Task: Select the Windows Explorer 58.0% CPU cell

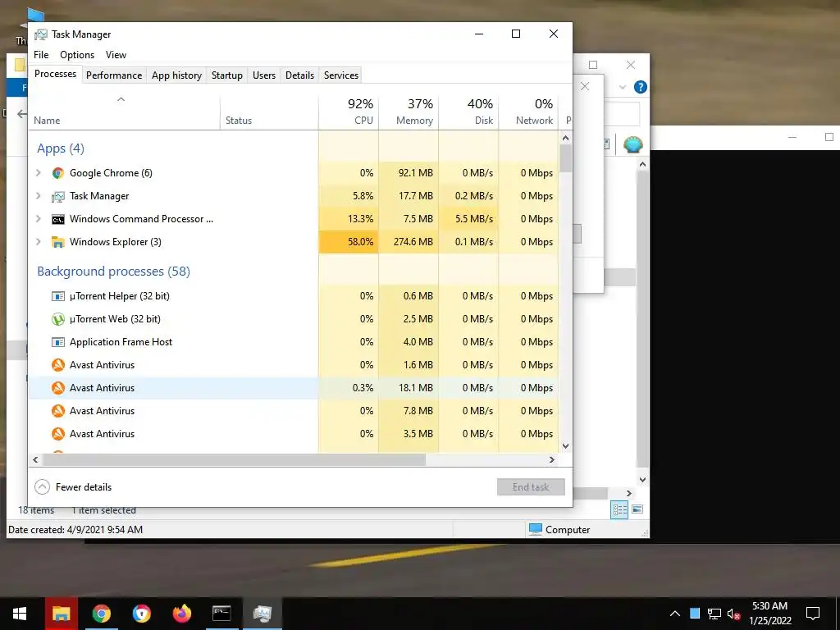Action: click(349, 242)
